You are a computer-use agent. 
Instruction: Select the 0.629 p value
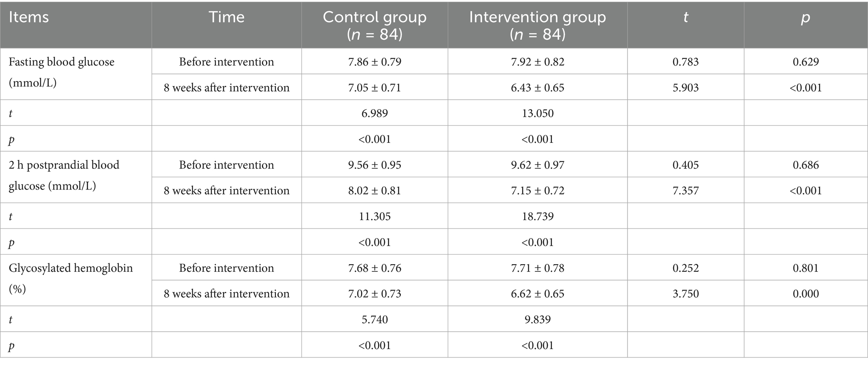pos(806,62)
